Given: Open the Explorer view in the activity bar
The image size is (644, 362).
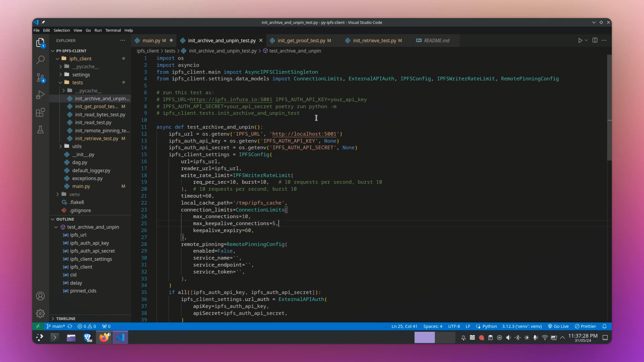Looking at the screenshot, I should (x=40, y=43).
